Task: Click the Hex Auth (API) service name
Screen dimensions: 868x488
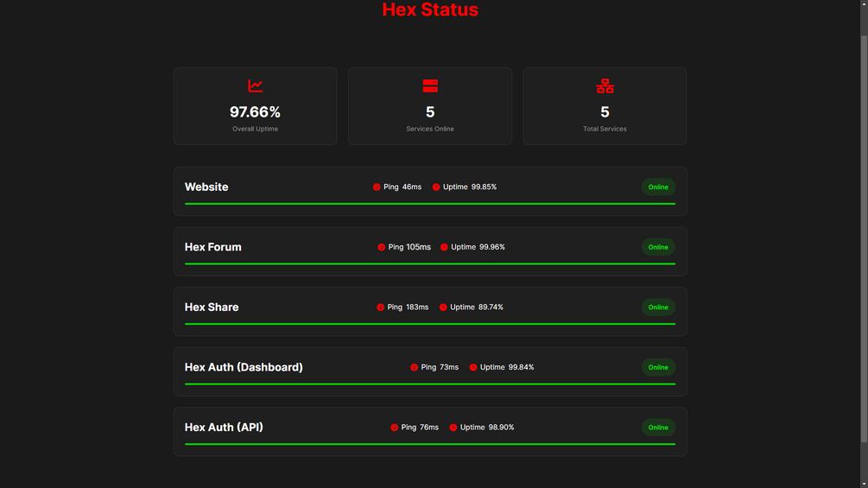Action: coord(224,428)
